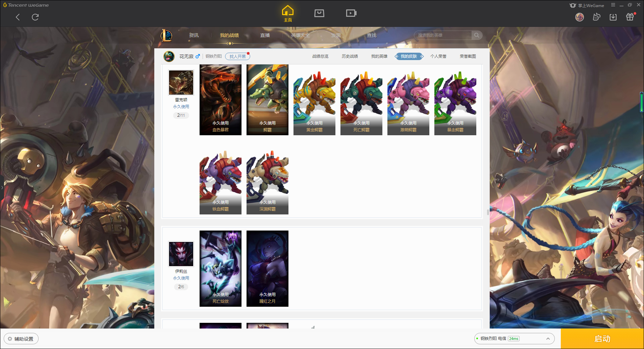Viewport: 644px width, 349px height.
Task: Open the 死亡绽放 skin card
Action: tap(220, 268)
